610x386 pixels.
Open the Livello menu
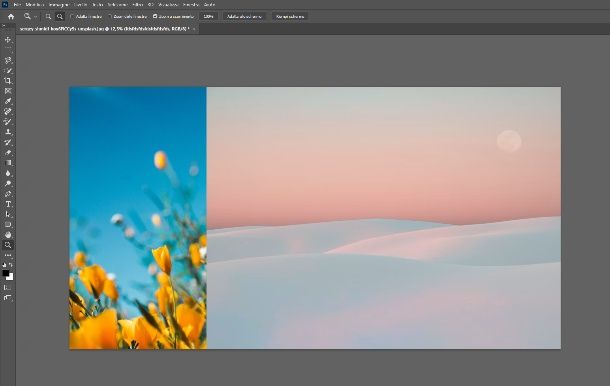coord(80,5)
